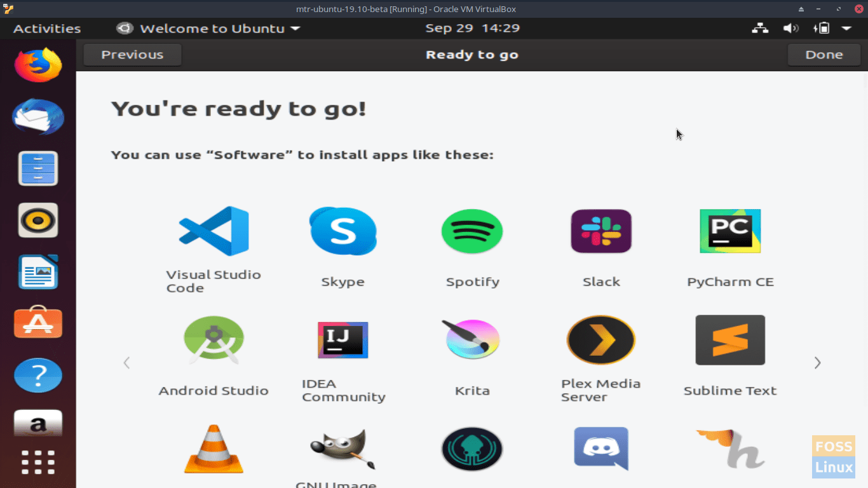Show Applications grid in dock
The width and height of the screenshot is (868, 488).
click(38, 463)
